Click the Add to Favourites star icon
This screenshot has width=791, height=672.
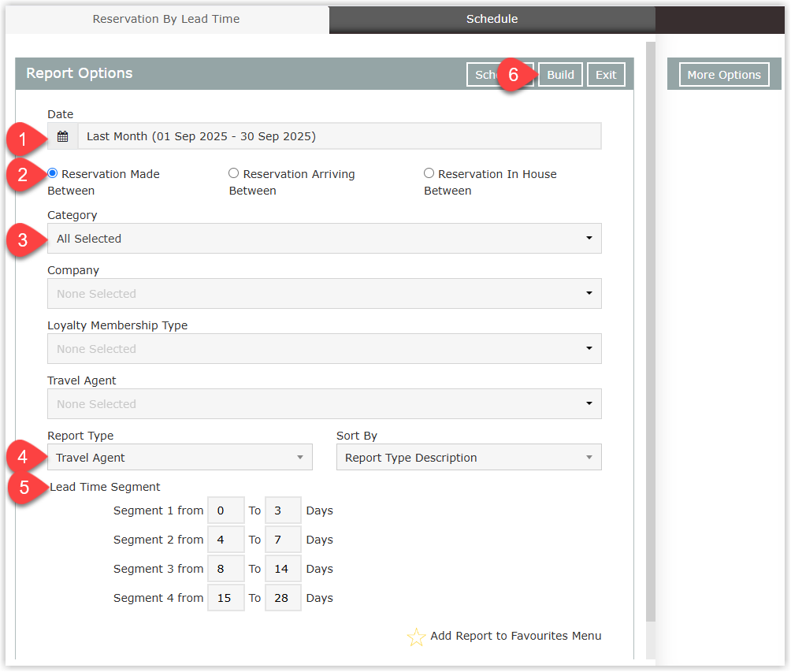416,637
